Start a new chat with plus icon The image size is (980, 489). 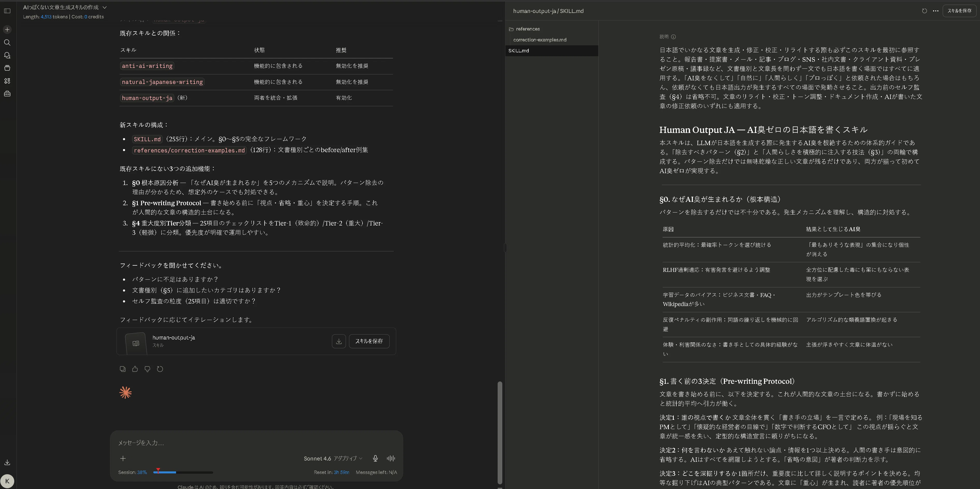tap(7, 30)
